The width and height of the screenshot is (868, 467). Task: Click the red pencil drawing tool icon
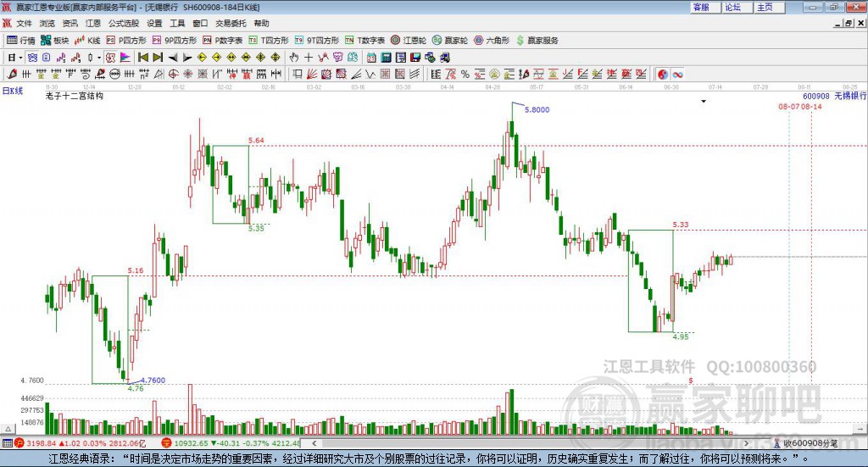point(12,74)
